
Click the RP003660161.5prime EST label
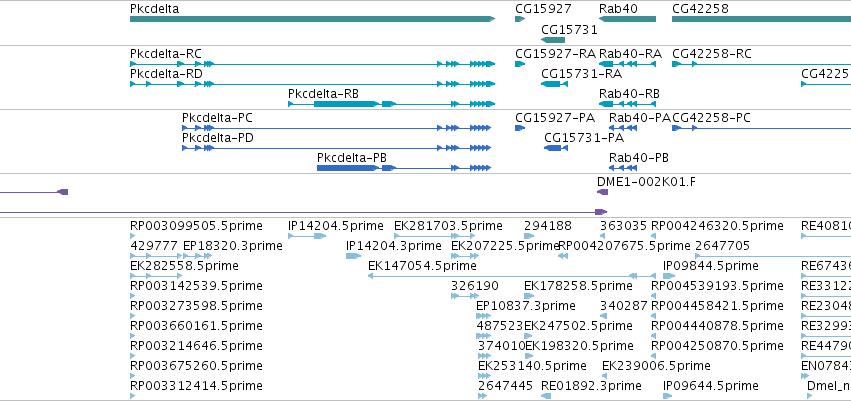pos(196,326)
